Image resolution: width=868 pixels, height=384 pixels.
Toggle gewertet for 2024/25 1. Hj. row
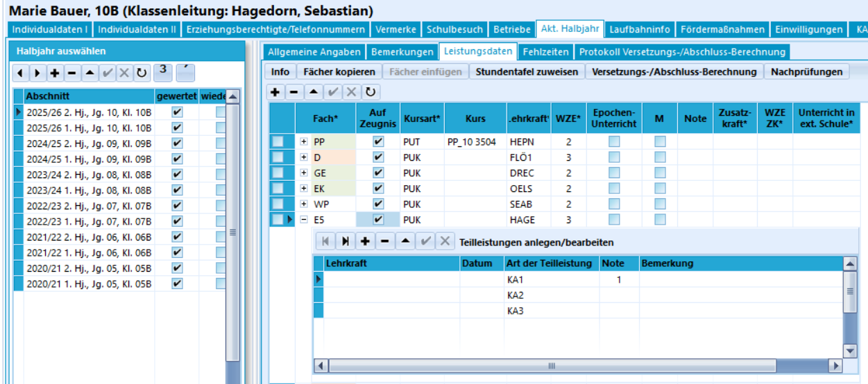[x=177, y=159]
